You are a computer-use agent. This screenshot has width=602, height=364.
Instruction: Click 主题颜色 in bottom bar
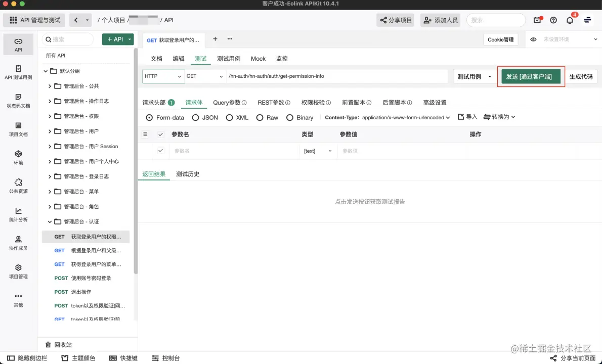78,358
